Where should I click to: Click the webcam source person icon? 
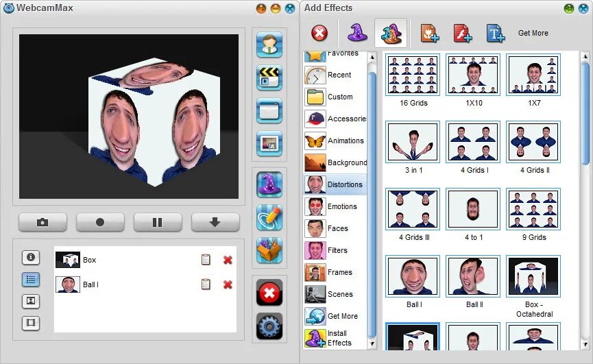click(269, 45)
